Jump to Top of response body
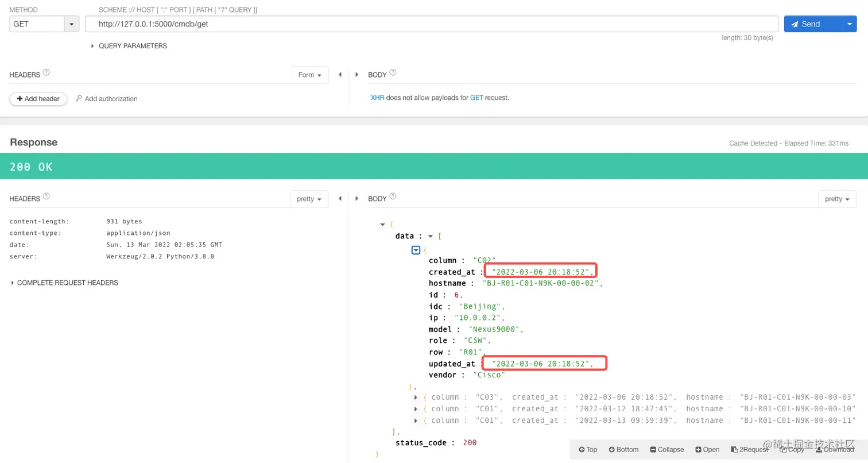This screenshot has width=868, height=463. 588,449
